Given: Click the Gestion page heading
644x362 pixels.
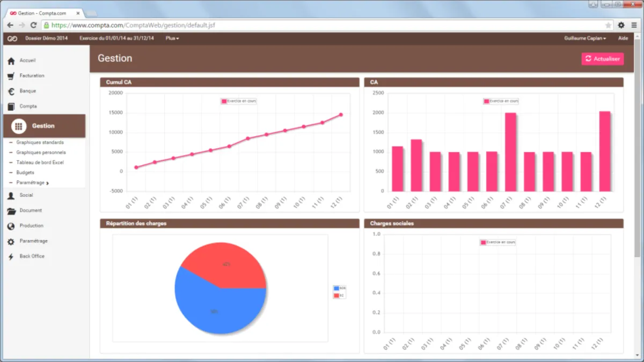Looking at the screenshot, I should point(115,58).
